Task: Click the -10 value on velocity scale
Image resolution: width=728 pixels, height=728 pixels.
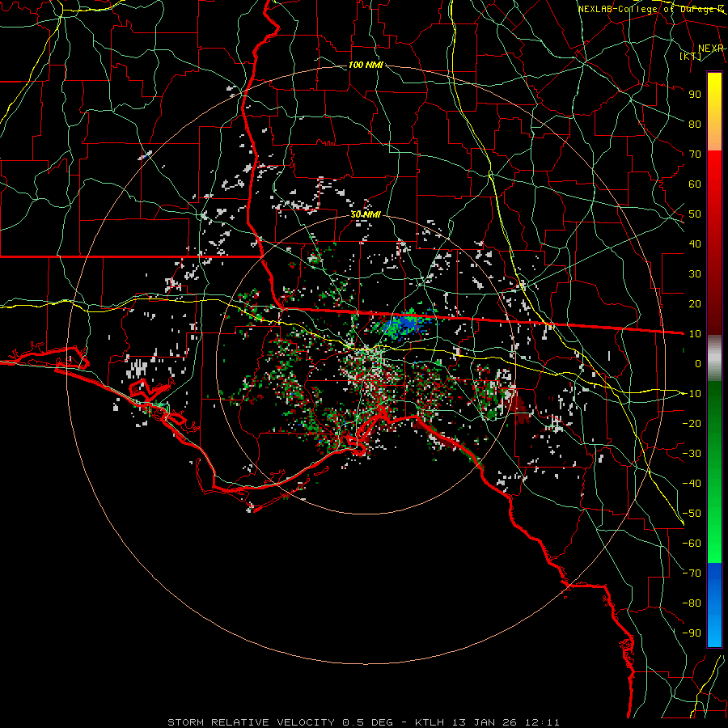Action: pos(692,394)
